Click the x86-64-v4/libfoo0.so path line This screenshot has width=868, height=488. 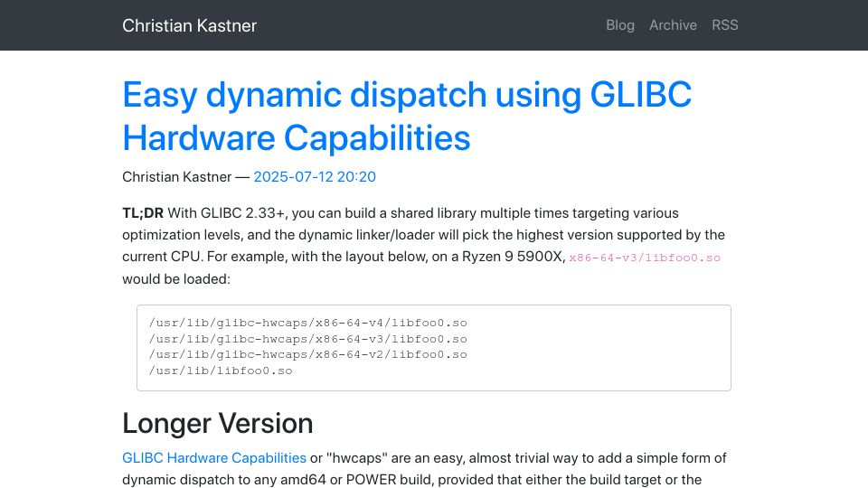307,323
